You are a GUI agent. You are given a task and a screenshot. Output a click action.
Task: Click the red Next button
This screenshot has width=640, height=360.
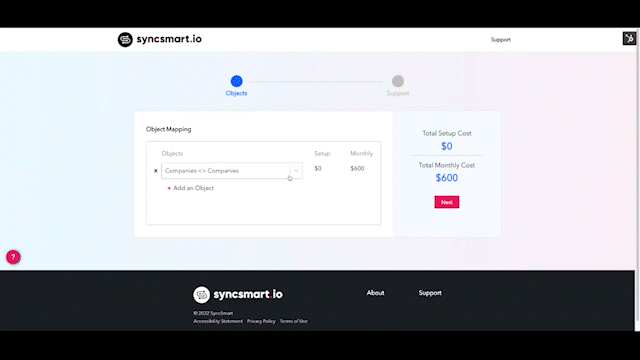[x=447, y=202]
